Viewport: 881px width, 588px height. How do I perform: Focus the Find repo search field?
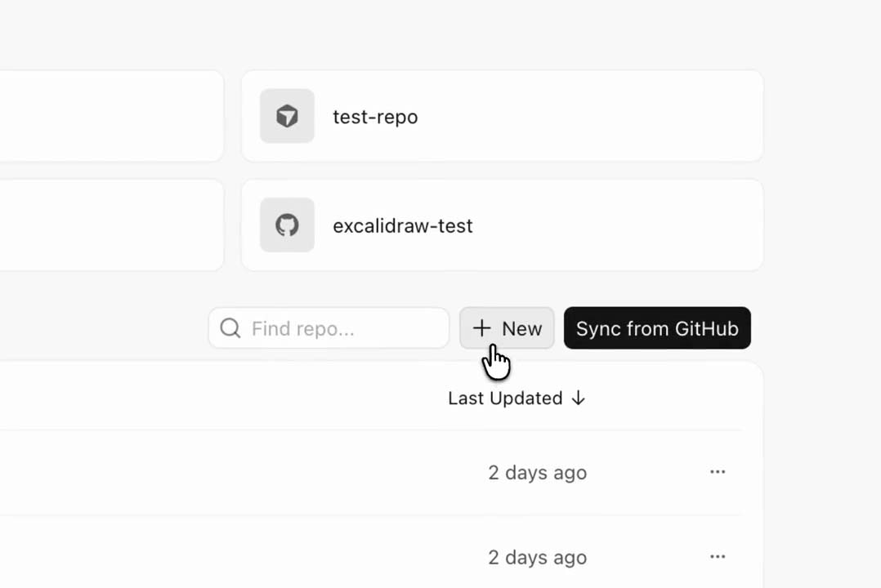(329, 328)
